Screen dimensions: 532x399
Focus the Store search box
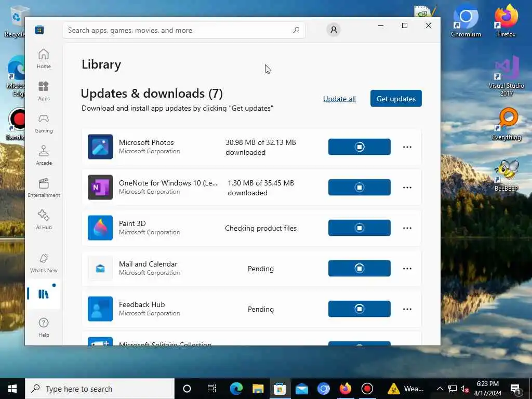click(183, 30)
